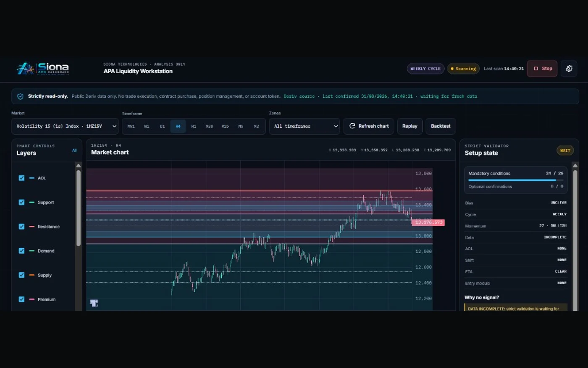Click the Momentum 27 BULLISH value

553,226
